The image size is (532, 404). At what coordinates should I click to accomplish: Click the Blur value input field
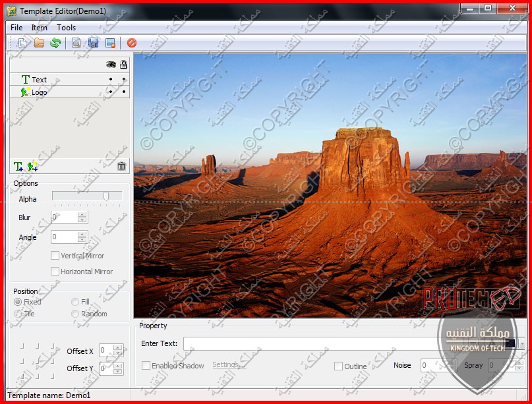pos(65,217)
